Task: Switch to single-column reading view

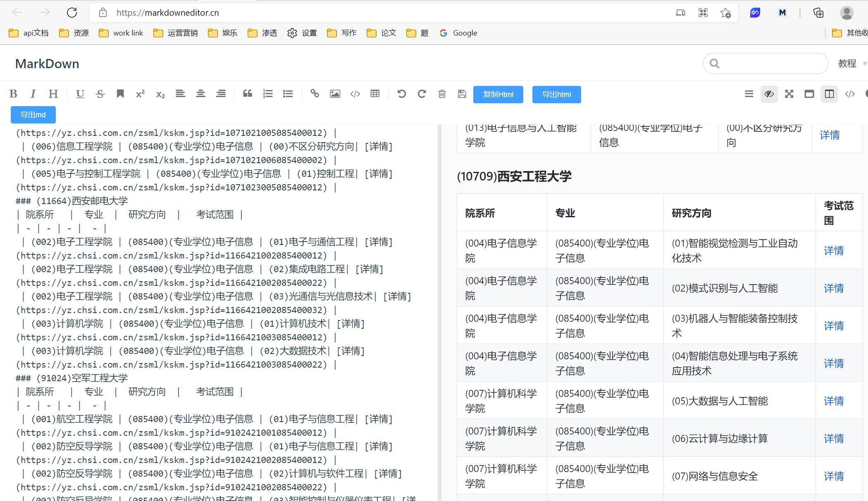Action: pyautogui.click(x=809, y=94)
